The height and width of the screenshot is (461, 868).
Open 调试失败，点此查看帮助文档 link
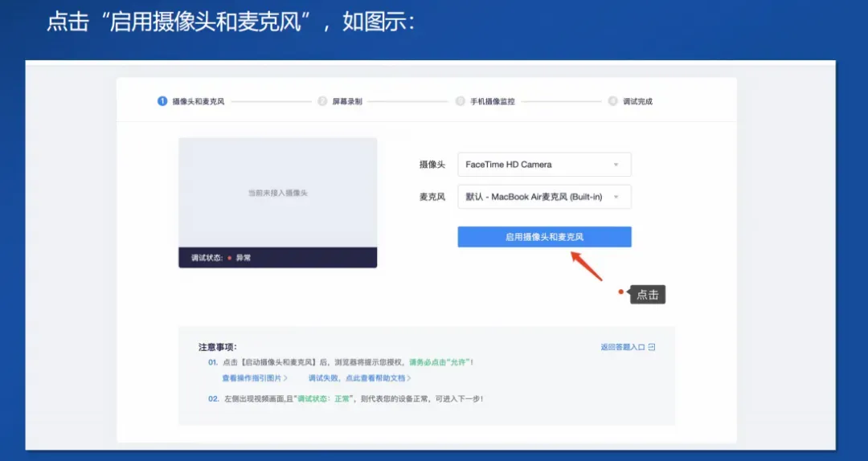(360, 378)
